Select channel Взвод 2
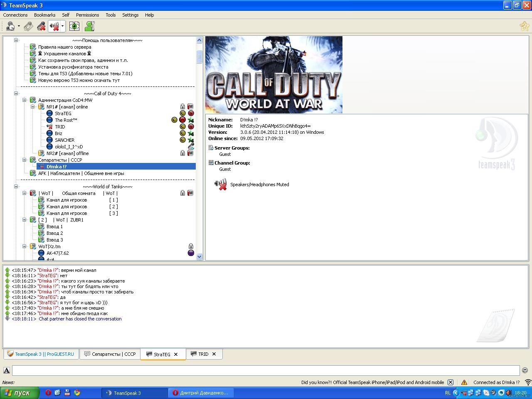The width and height of the screenshot is (532, 399). click(x=54, y=233)
